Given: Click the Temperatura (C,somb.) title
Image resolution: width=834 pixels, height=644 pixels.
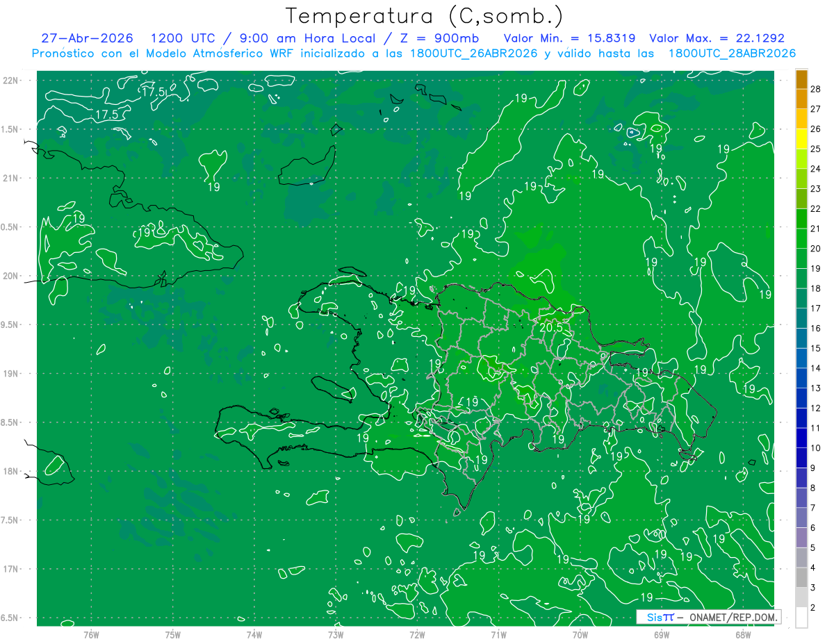Looking at the screenshot, I should [x=425, y=15].
